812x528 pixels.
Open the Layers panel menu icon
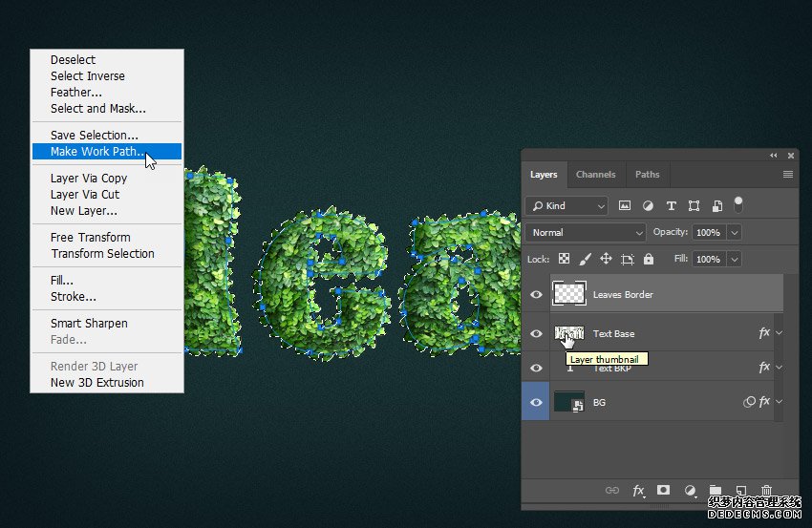[788, 175]
